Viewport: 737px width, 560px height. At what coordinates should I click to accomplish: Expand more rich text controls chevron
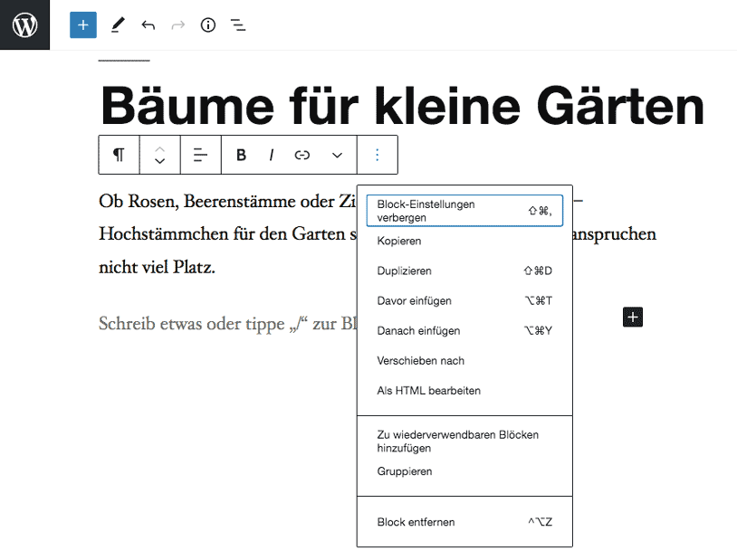pos(337,155)
